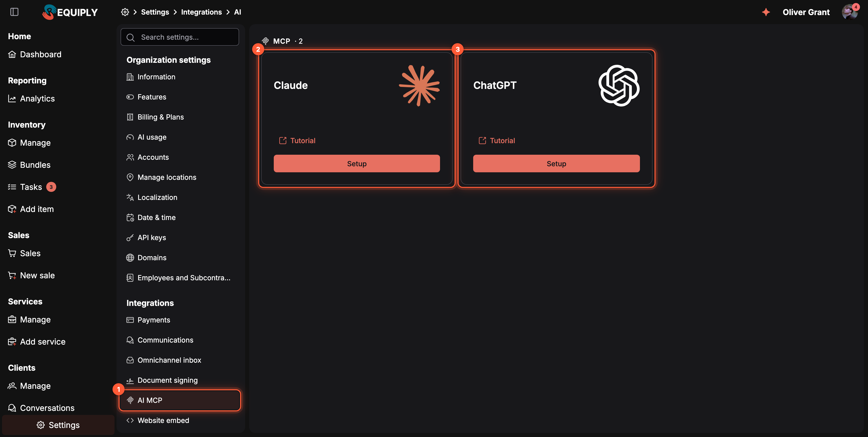Viewport: 868px width, 437px height.
Task: Open Domains settings
Action: pyautogui.click(x=146, y=257)
